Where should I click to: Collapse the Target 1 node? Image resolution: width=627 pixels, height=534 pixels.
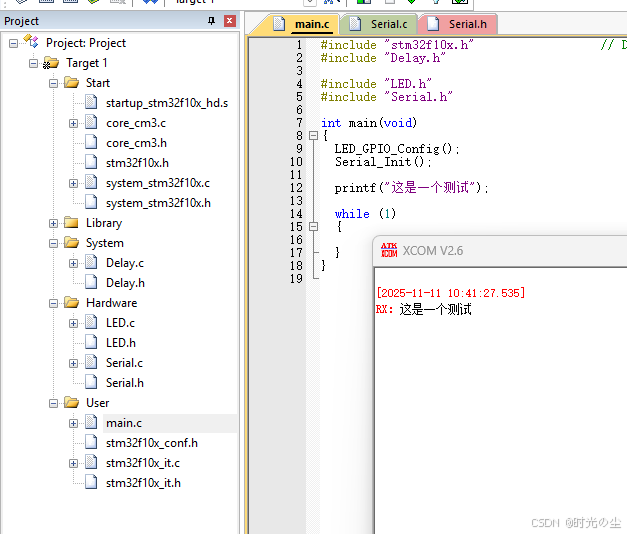[x=34, y=63]
